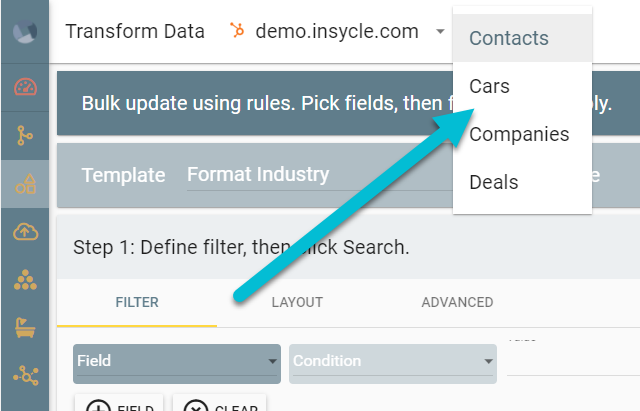
Task: Click the Format Industry template field
Action: tap(320, 176)
